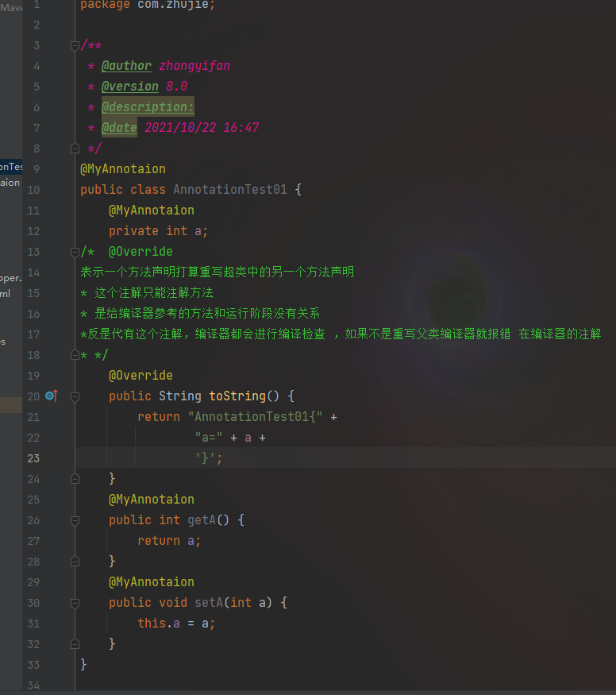Click @MyAnnotaion above the class declaration

(123, 169)
